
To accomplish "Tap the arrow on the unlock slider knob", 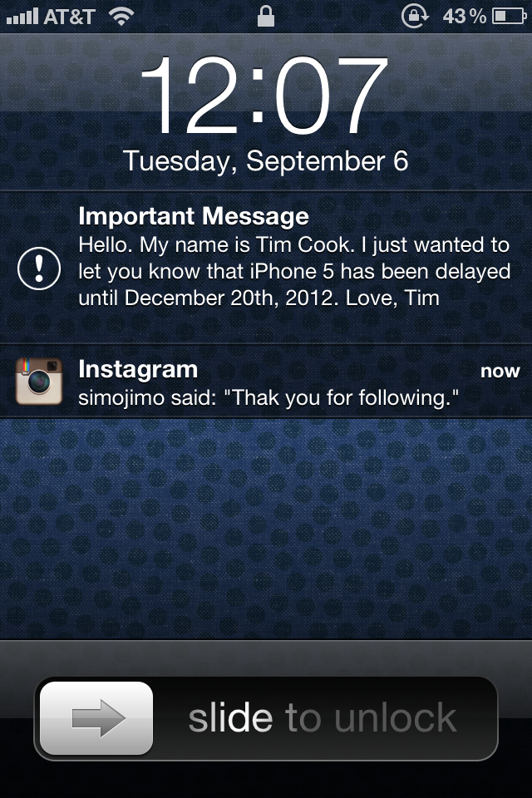I will [98, 718].
